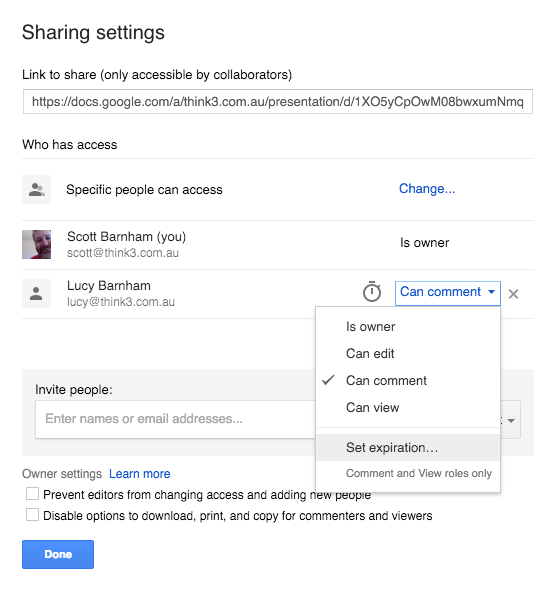Screen dimensions: 555x592
Task: Click the checkmark beside Can comment
Action: pos(328,380)
